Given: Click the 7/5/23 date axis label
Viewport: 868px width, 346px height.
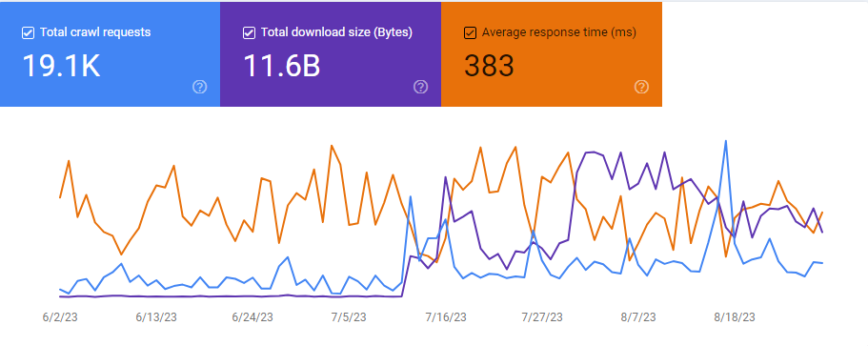Looking at the screenshot, I should pyautogui.click(x=349, y=317).
